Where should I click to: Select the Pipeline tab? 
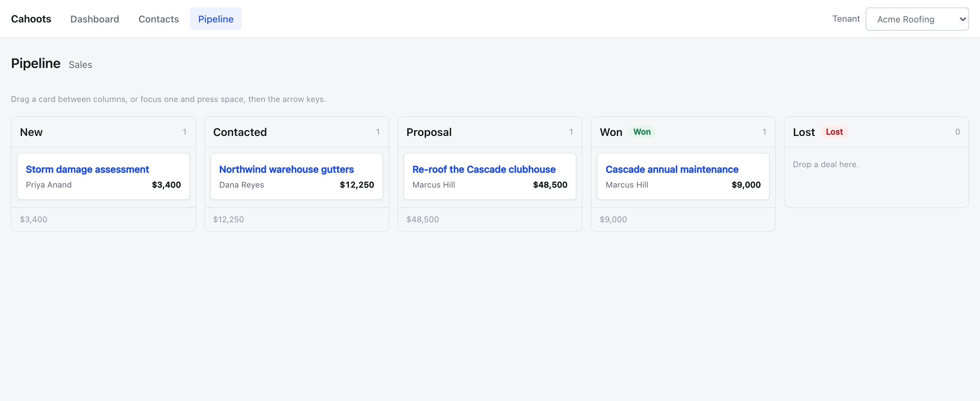click(216, 19)
